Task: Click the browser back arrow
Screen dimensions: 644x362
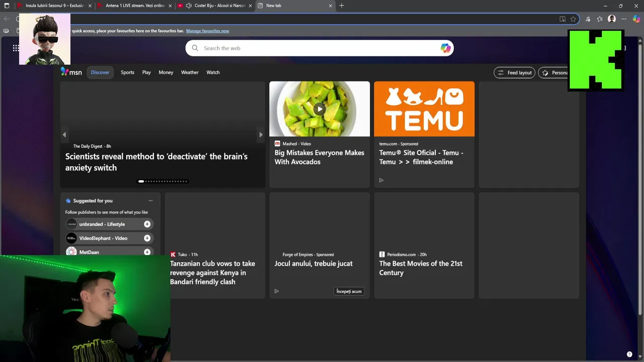Action: coord(7,19)
